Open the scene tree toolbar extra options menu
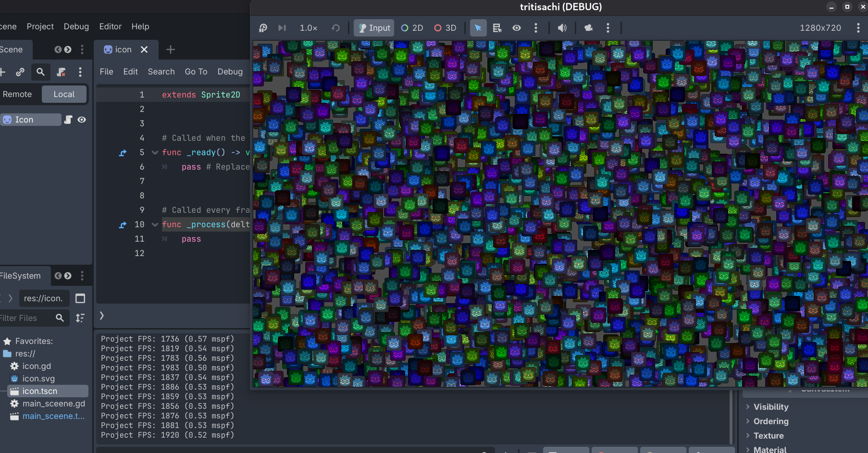Image resolution: width=868 pixels, height=453 pixels. click(x=80, y=72)
